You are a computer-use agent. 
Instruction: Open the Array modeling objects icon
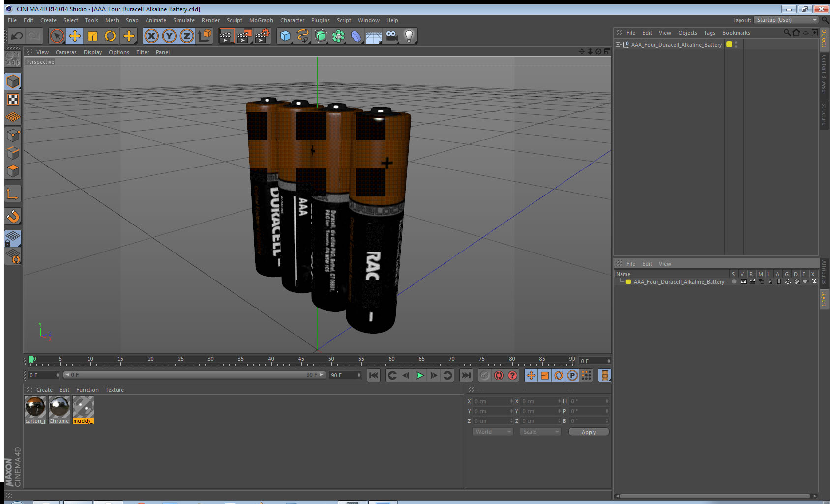338,36
